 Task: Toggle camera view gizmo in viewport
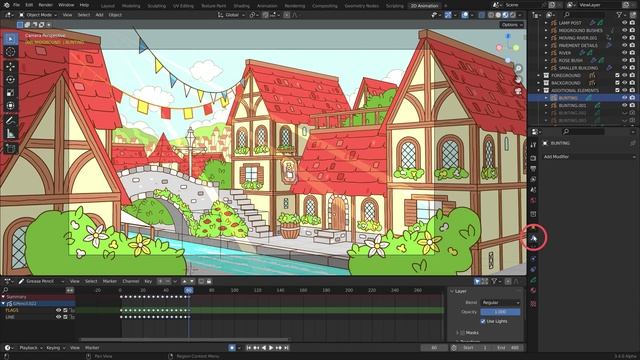(x=518, y=91)
